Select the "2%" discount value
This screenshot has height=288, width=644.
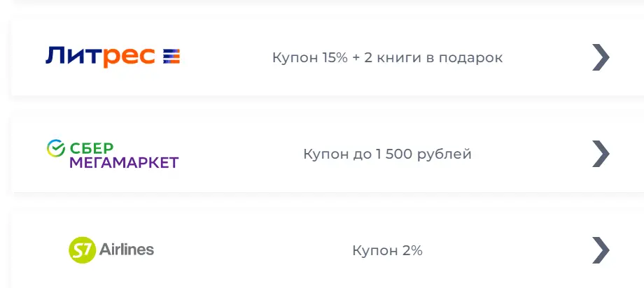click(412, 250)
